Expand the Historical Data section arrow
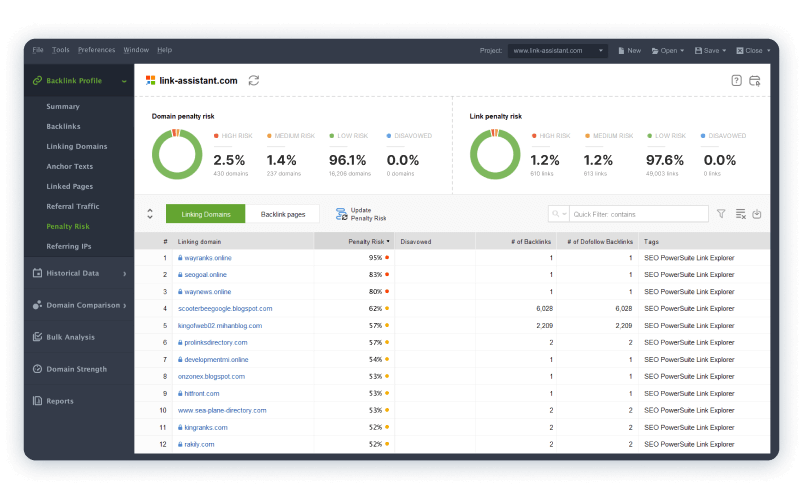The width and height of the screenshot is (803, 499). pyautogui.click(x=124, y=274)
